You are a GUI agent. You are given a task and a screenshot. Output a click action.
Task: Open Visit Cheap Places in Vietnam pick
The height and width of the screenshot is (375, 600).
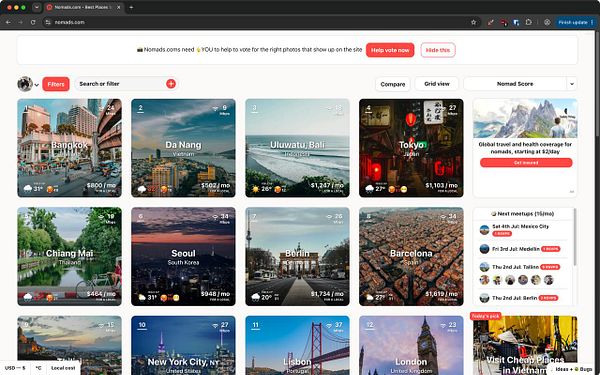[525, 345]
